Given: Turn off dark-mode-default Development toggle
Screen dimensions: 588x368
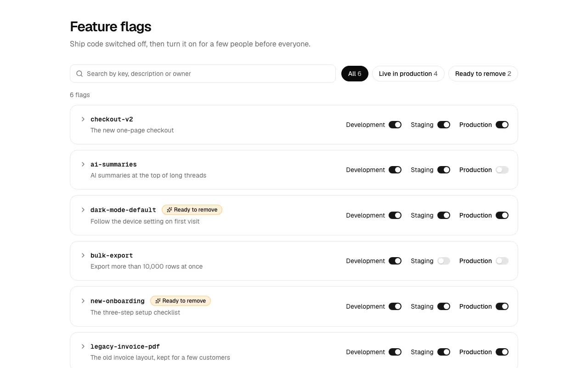Looking at the screenshot, I should tap(395, 215).
